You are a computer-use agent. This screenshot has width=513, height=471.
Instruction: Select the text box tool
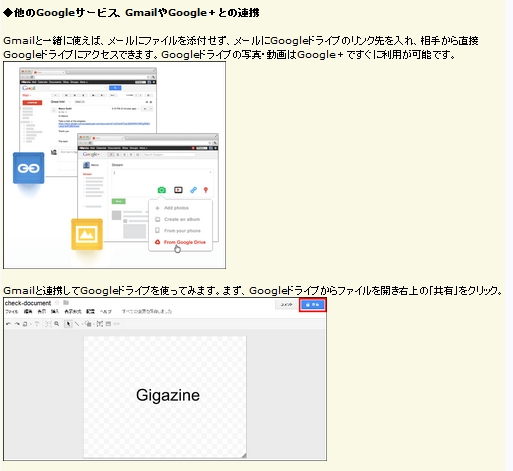pyautogui.click(x=100, y=324)
